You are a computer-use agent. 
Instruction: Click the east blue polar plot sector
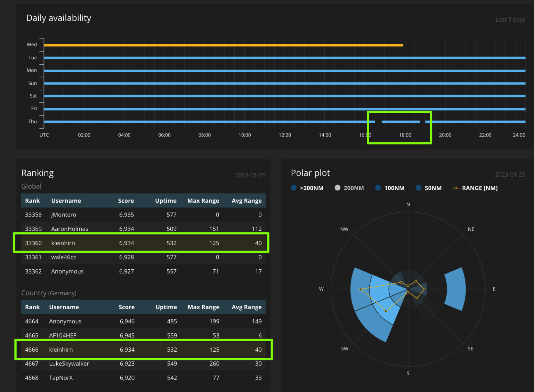click(x=456, y=289)
